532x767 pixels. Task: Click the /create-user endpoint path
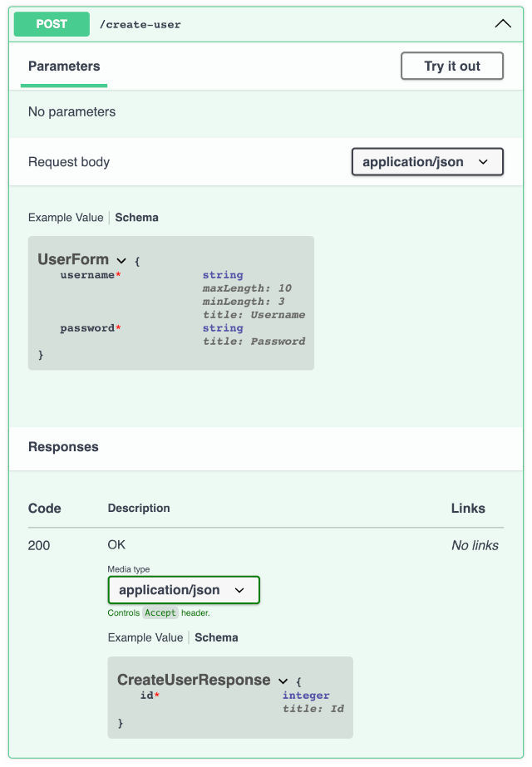pos(140,25)
